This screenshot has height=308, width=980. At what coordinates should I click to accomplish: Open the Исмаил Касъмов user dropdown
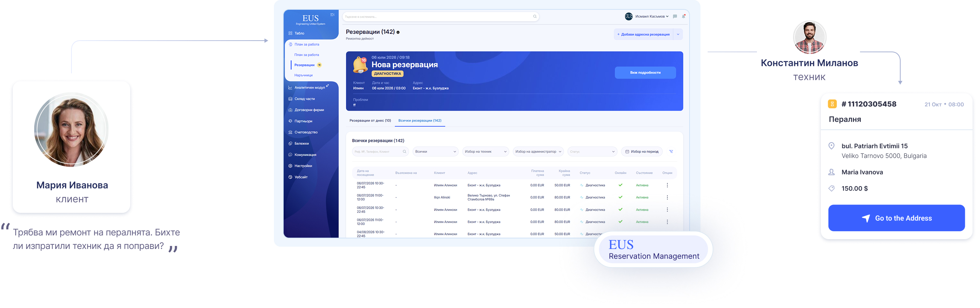[652, 16]
